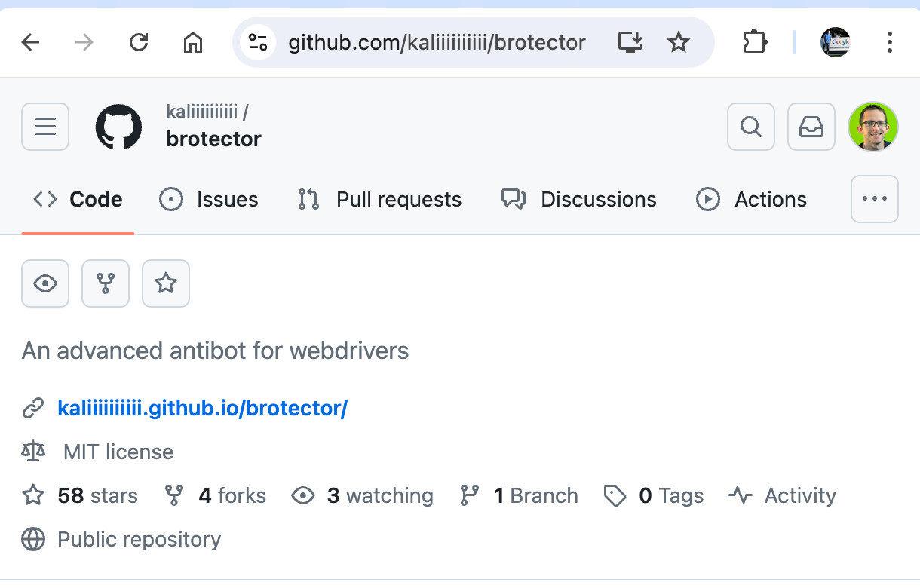
Task: Open GitHub search magnifier button
Action: pyautogui.click(x=750, y=127)
